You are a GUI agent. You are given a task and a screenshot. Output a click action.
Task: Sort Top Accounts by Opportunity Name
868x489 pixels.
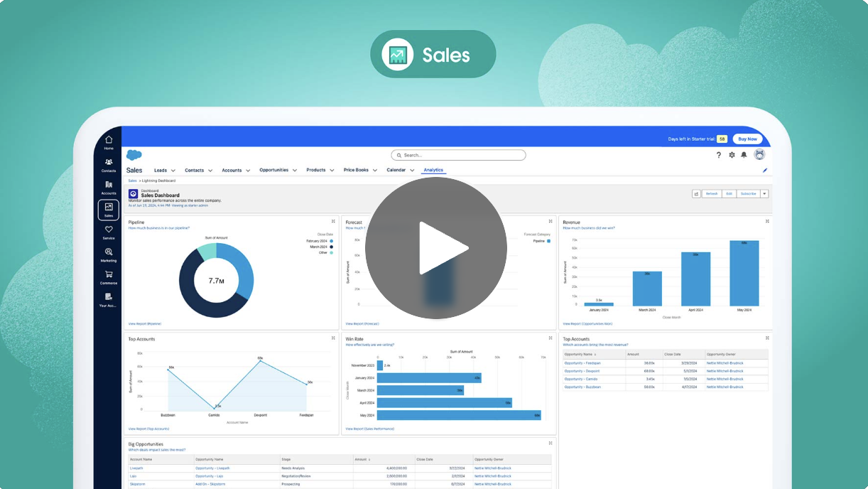pyautogui.click(x=580, y=354)
